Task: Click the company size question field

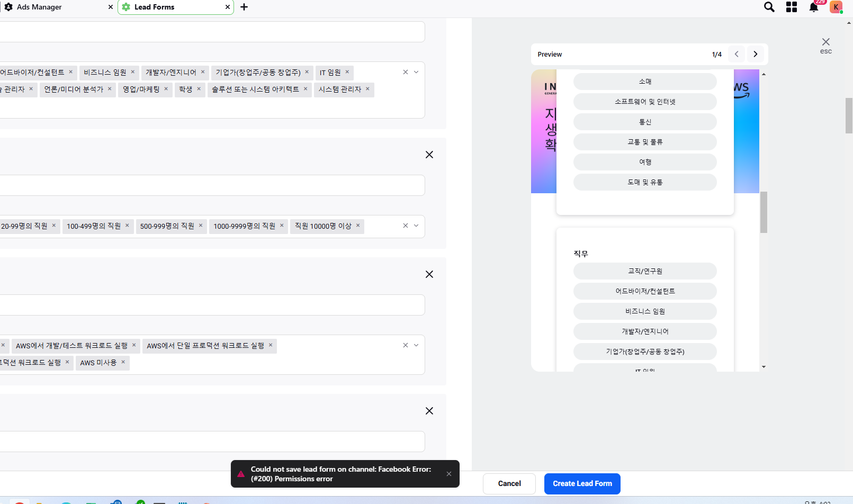Action: pyautogui.click(x=212, y=185)
